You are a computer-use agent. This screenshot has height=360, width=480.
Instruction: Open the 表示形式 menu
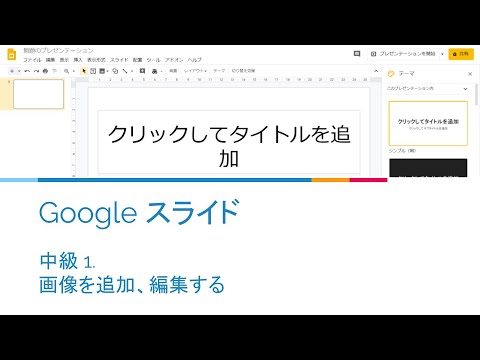(96, 60)
